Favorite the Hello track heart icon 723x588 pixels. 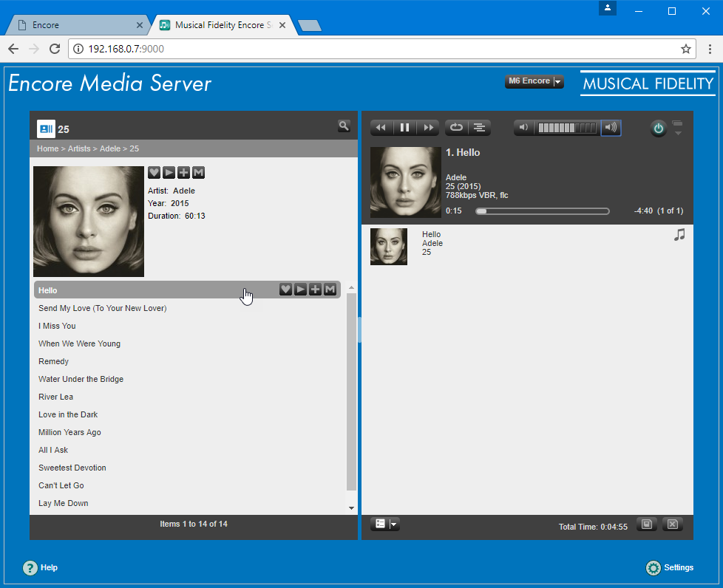(x=285, y=290)
